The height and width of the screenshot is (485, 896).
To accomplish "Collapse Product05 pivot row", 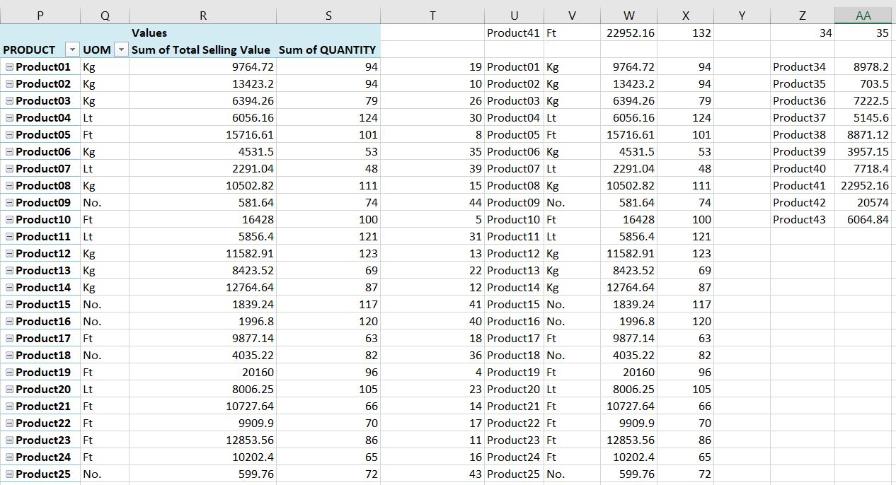I will pos(9,135).
